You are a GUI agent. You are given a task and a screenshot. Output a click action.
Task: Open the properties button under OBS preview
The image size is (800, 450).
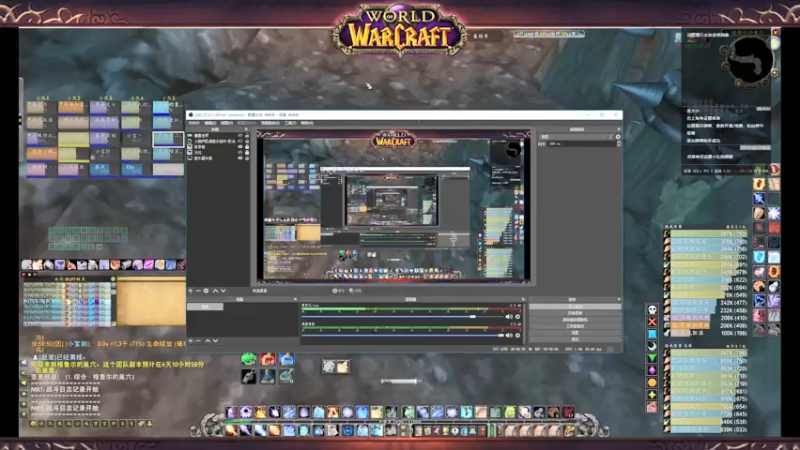[x=338, y=291]
